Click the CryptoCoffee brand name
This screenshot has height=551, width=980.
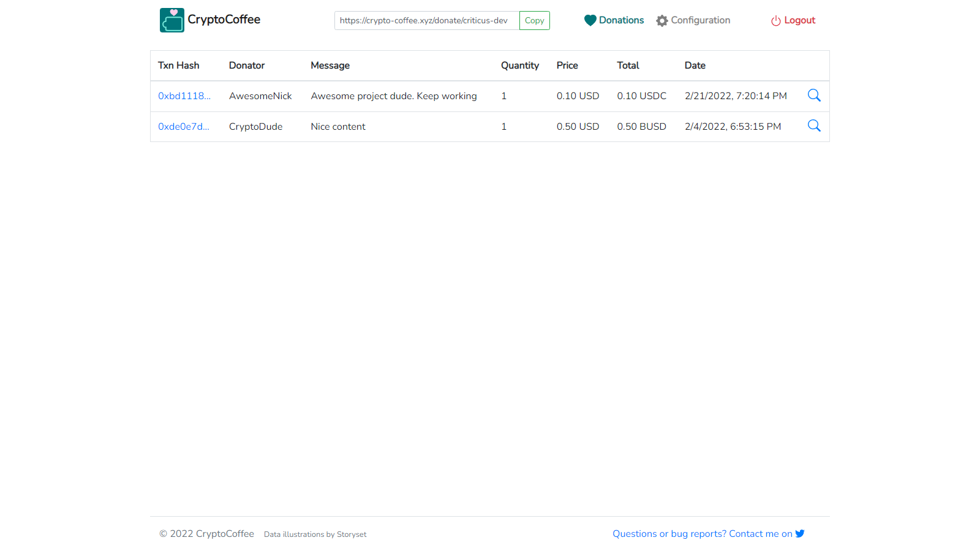tap(224, 20)
